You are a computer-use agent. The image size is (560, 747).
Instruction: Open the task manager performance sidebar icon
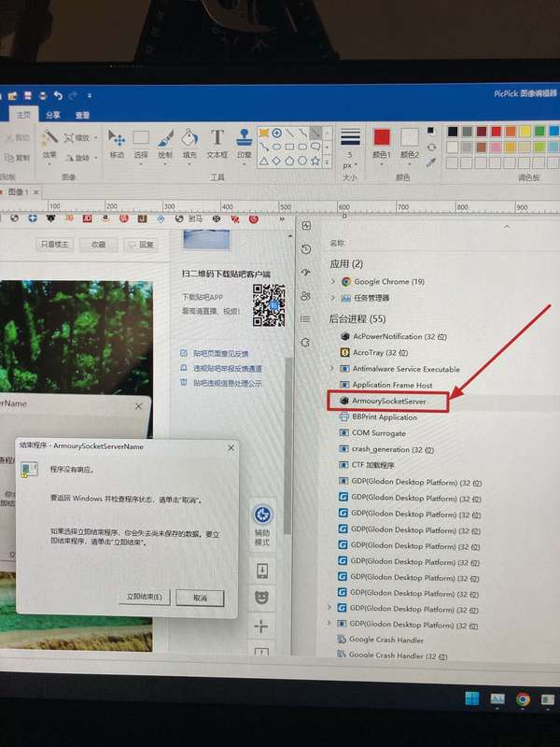[306, 226]
